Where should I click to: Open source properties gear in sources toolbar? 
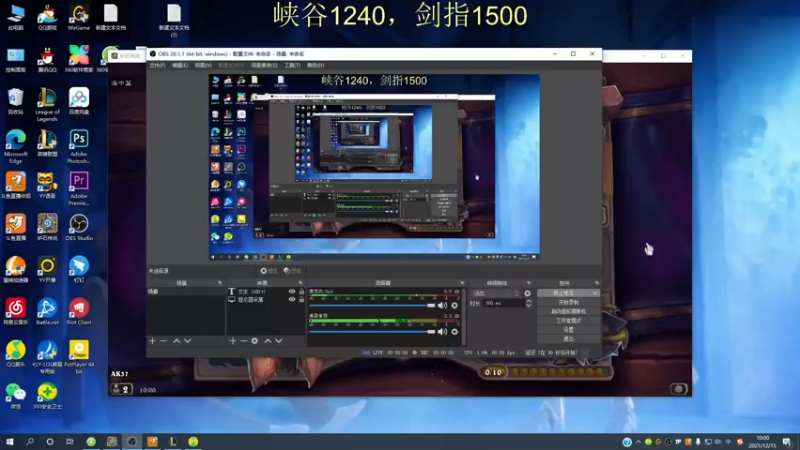[255, 341]
